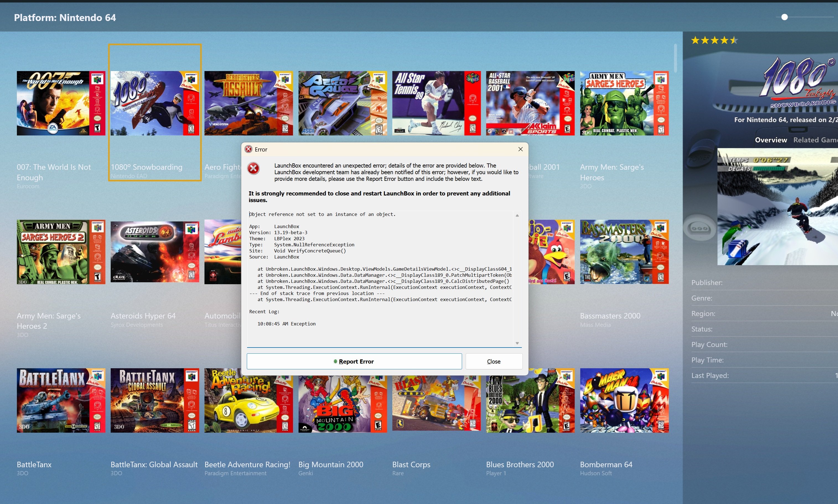Select Aero Gauge box art
This screenshot has height=504, width=838.
(x=343, y=103)
